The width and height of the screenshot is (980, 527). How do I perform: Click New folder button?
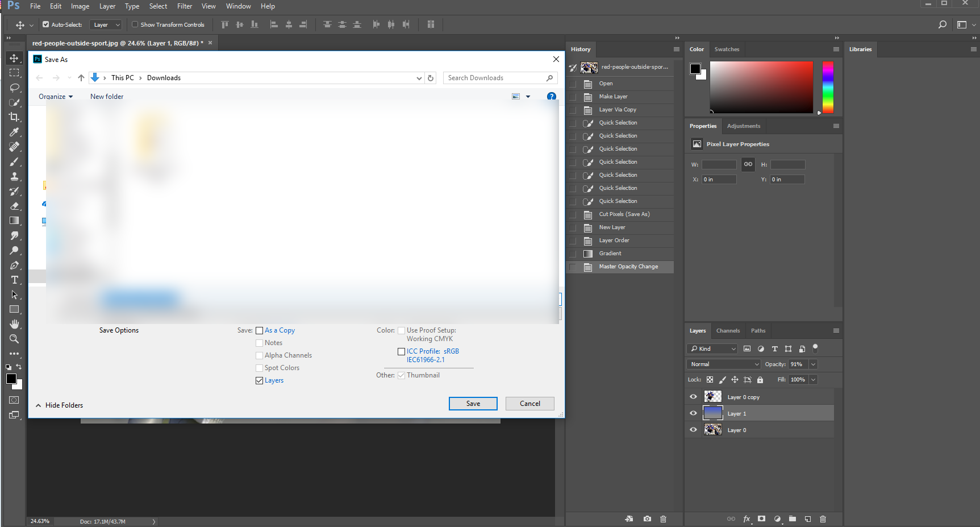[107, 97]
